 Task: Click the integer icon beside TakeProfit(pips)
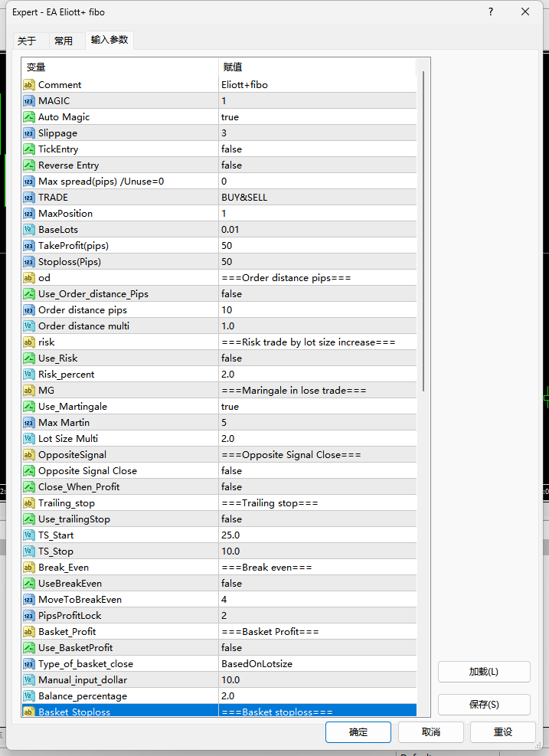[29, 245]
